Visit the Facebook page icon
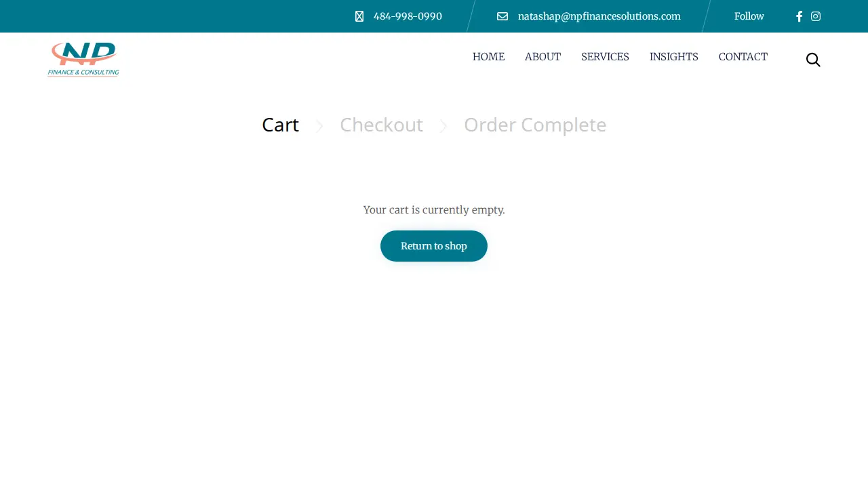Viewport: 868px width, 488px height. click(x=799, y=16)
